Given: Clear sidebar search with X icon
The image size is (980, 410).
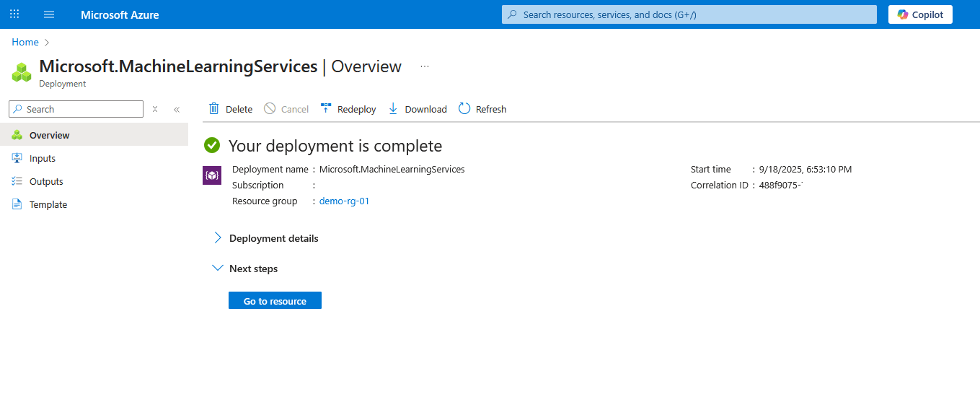Looking at the screenshot, I should click(x=155, y=109).
